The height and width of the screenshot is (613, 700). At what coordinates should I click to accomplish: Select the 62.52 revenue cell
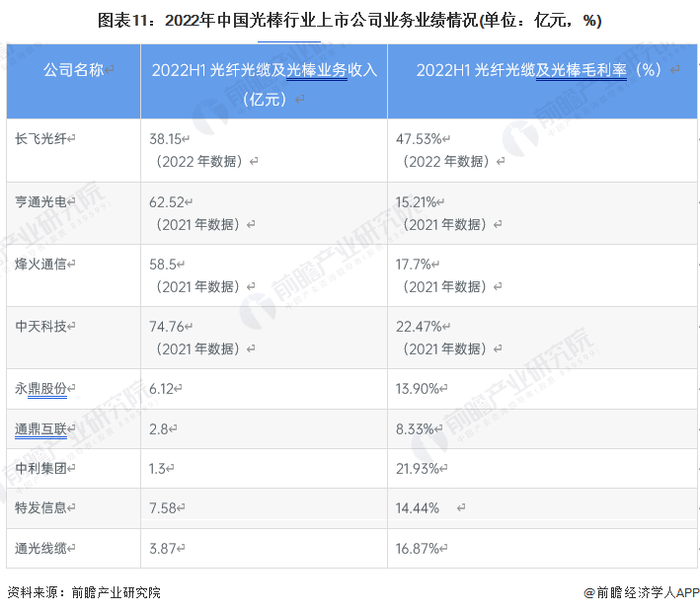click(265, 213)
